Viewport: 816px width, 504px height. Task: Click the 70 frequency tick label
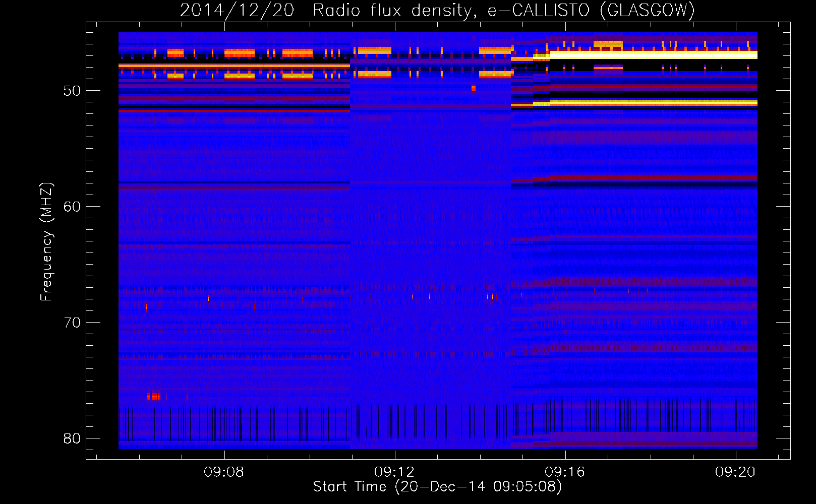[x=72, y=323]
